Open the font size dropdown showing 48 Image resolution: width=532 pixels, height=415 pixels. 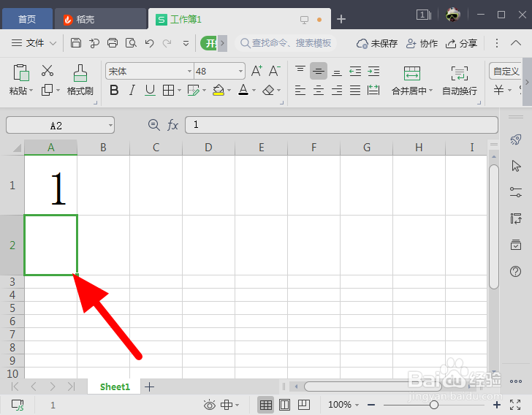tap(240, 72)
